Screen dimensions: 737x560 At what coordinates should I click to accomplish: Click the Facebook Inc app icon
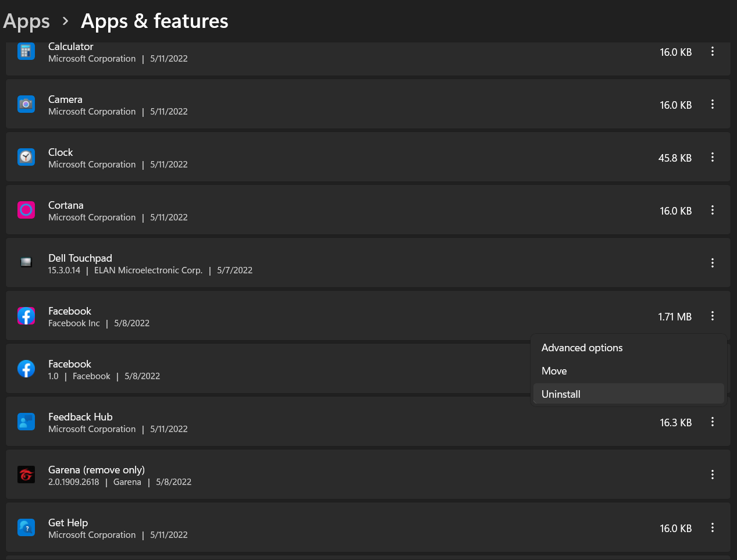coord(26,316)
